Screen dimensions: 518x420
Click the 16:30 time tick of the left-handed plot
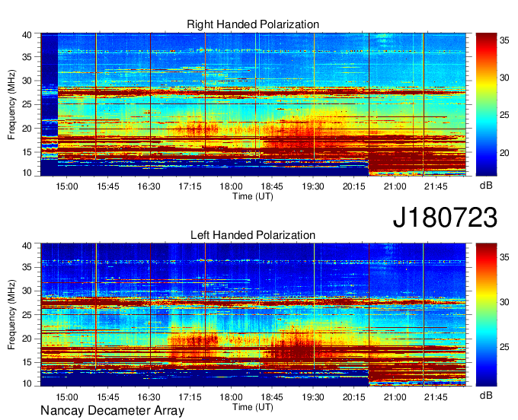(x=149, y=396)
